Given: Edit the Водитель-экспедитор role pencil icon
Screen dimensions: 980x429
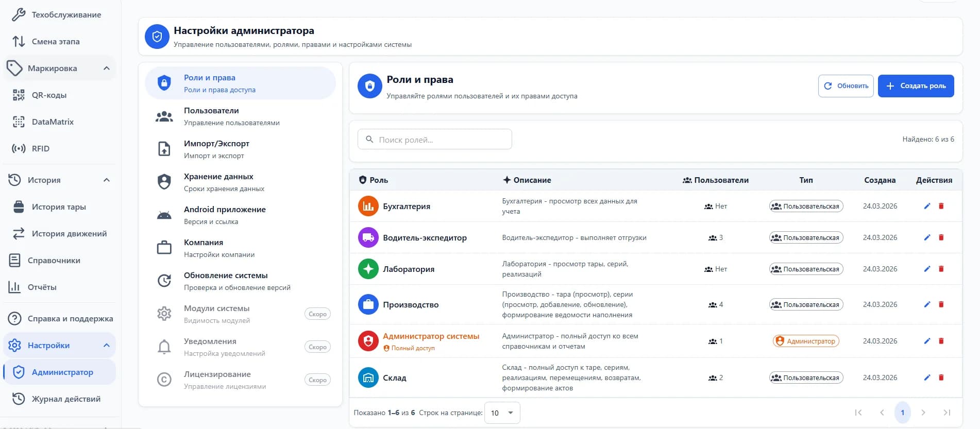Looking at the screenshot, I should pos(927,237).
